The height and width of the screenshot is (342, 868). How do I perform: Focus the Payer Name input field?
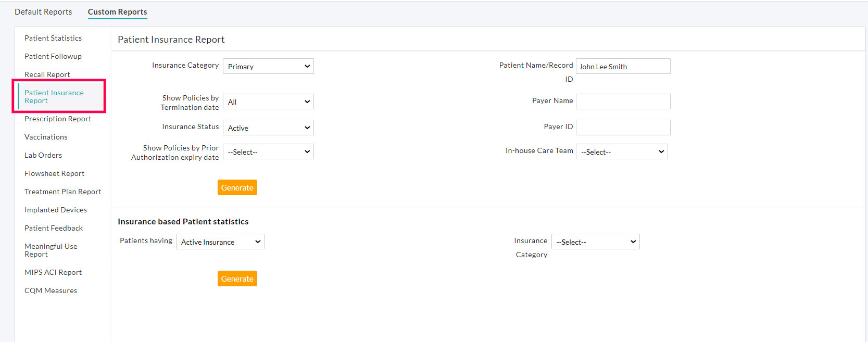coord(623,102)
